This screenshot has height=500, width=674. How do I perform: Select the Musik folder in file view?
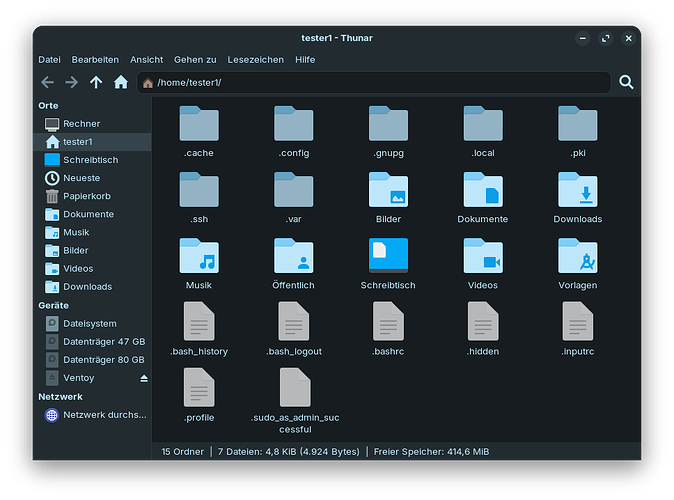pos(199,258)
